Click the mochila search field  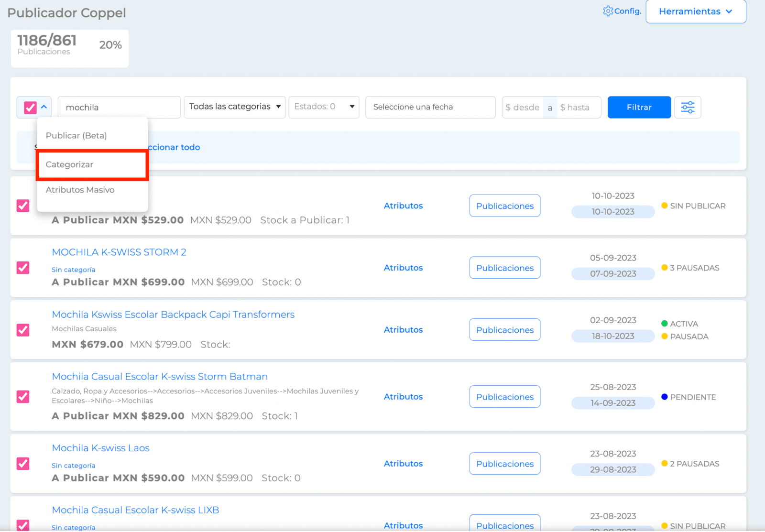[119, 107]
